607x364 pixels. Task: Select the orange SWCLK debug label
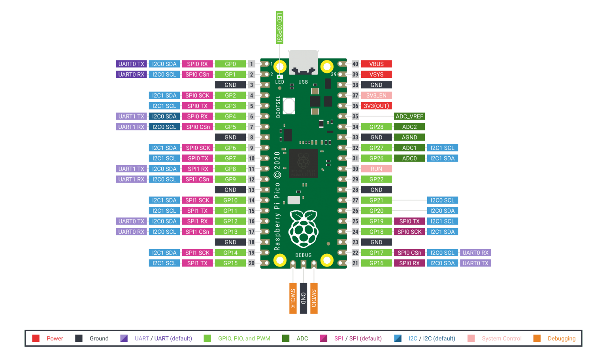click(x=293, y=298)
